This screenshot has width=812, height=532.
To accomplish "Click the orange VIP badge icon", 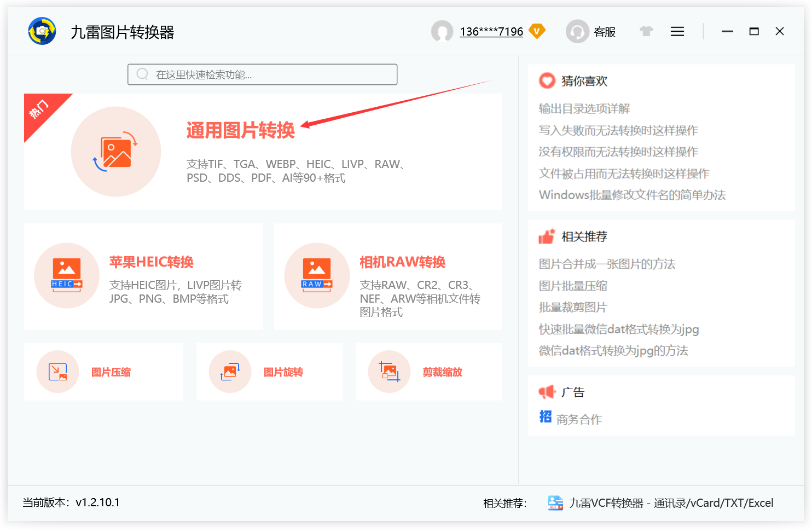I will pyautogui.click(x=537, y=31).
